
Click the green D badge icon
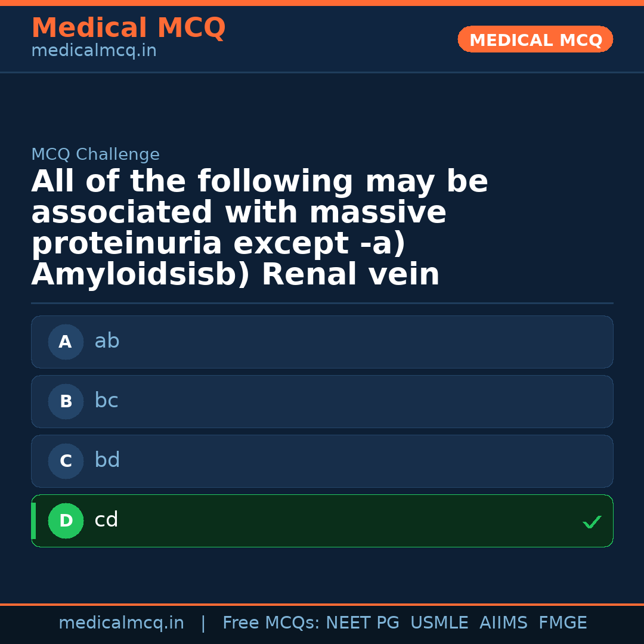pyautogui.click(x=66, y=521)
